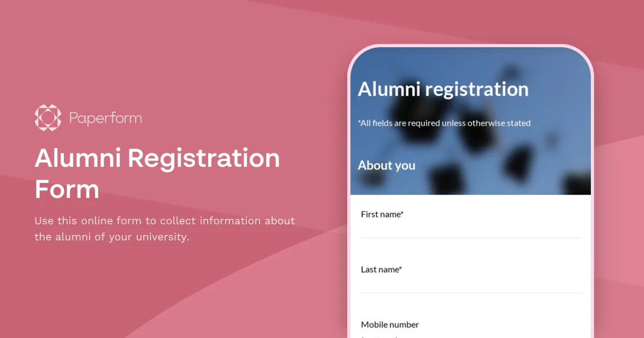Click the Mobile number field label

(390, 325)
